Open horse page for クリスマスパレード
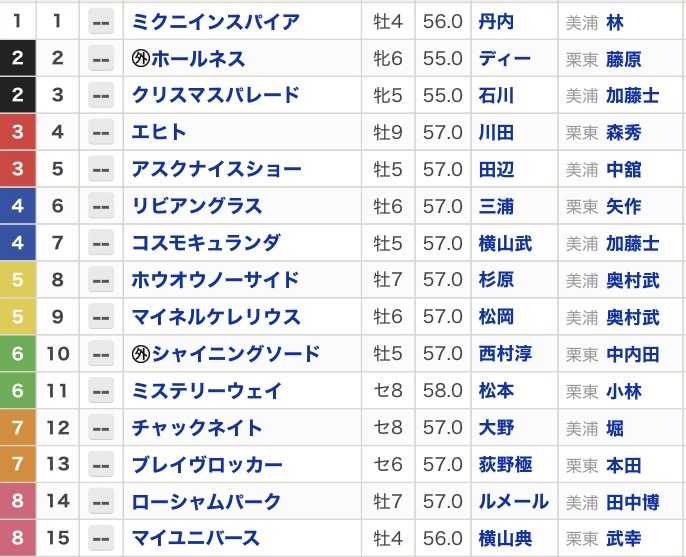The image size is (686, 557). pos(215,96)
